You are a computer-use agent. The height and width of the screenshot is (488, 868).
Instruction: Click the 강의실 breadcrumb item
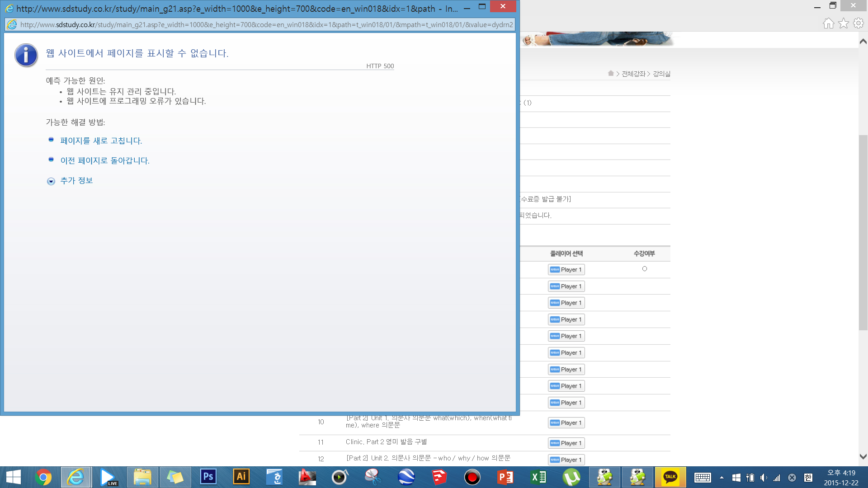pos(661,74)
